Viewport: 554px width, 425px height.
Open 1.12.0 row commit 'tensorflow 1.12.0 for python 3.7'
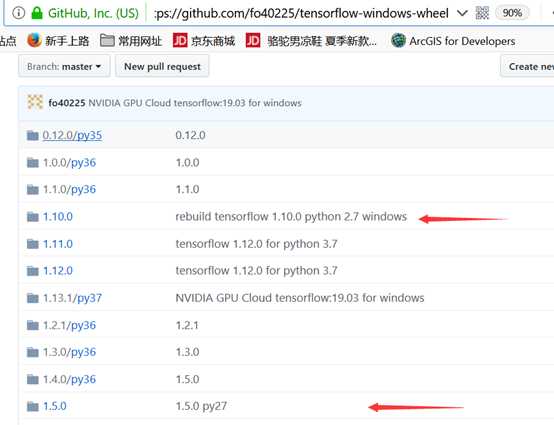point(257,271)
